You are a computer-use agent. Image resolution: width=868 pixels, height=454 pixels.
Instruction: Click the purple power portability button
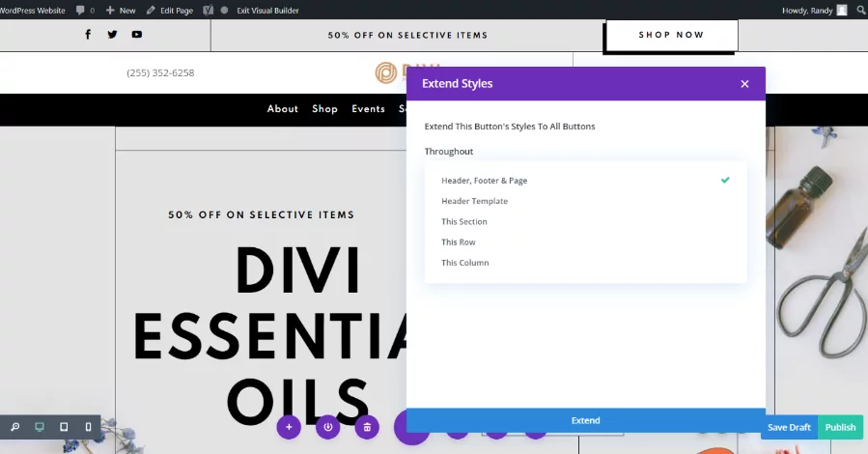pos(327,427)
